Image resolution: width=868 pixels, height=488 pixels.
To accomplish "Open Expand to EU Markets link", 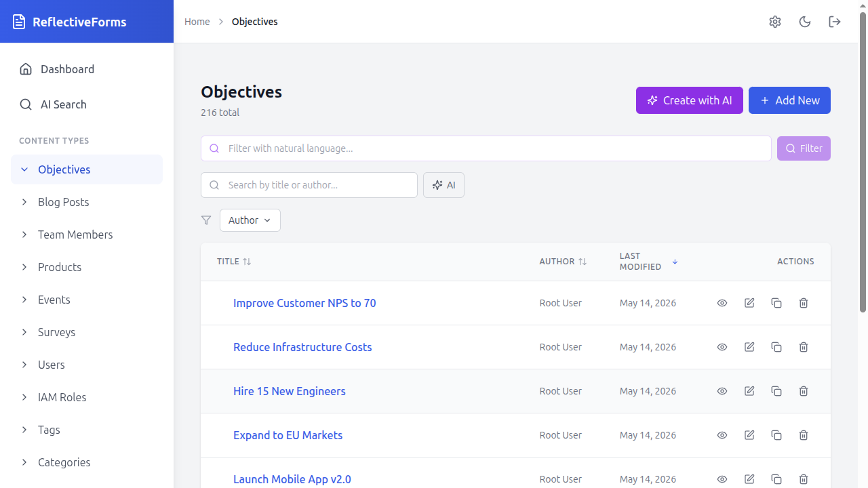I will click(288, 435).
